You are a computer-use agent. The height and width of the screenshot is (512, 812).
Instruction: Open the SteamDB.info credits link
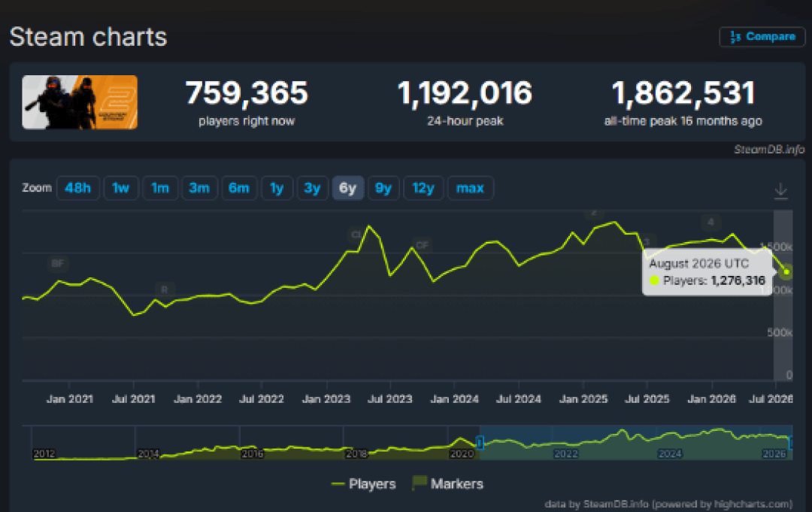[668, 504]
